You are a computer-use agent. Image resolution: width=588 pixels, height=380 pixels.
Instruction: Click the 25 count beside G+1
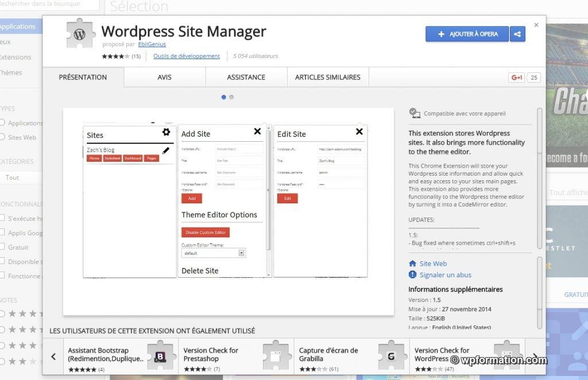click(x=534, y=77)
